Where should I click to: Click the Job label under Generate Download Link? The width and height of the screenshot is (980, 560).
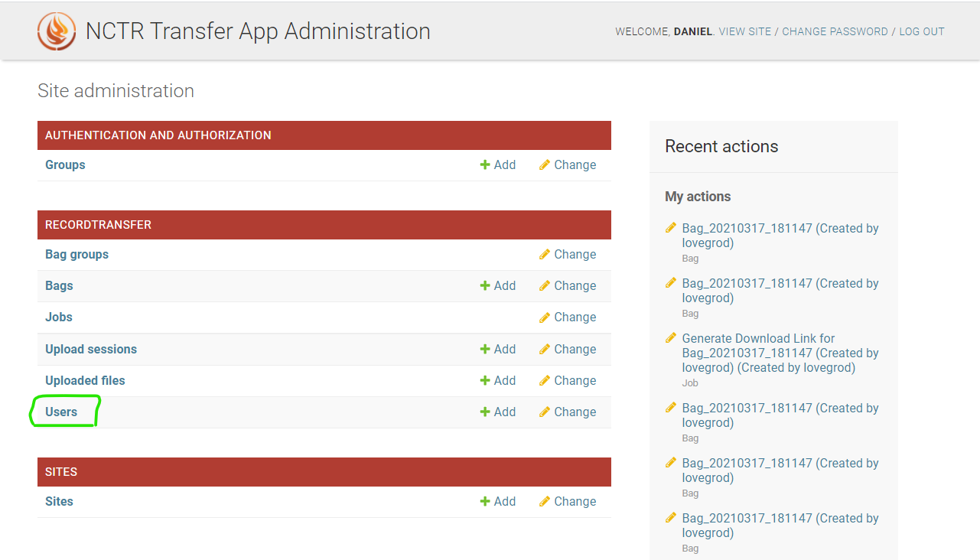pos(689,383)
